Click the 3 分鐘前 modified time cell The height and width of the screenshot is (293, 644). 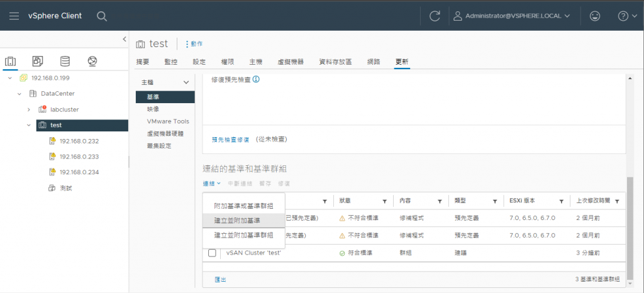click(588, 253)
